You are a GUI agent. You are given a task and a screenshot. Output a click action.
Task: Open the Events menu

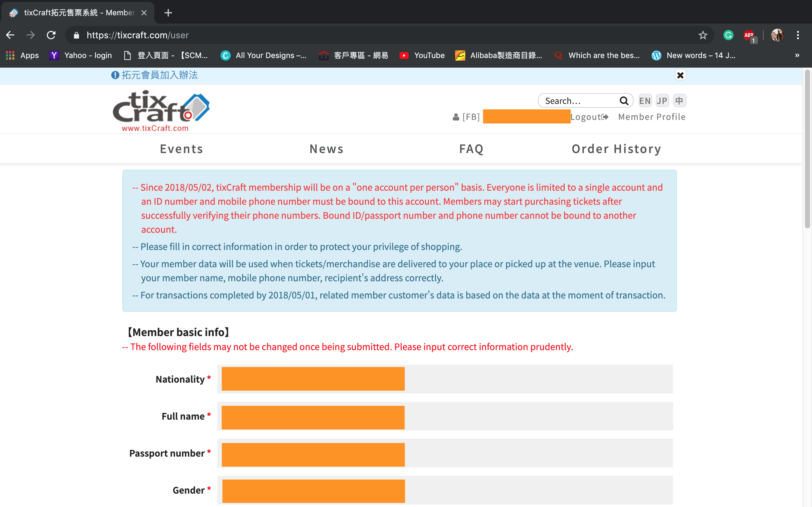point(181,149)
